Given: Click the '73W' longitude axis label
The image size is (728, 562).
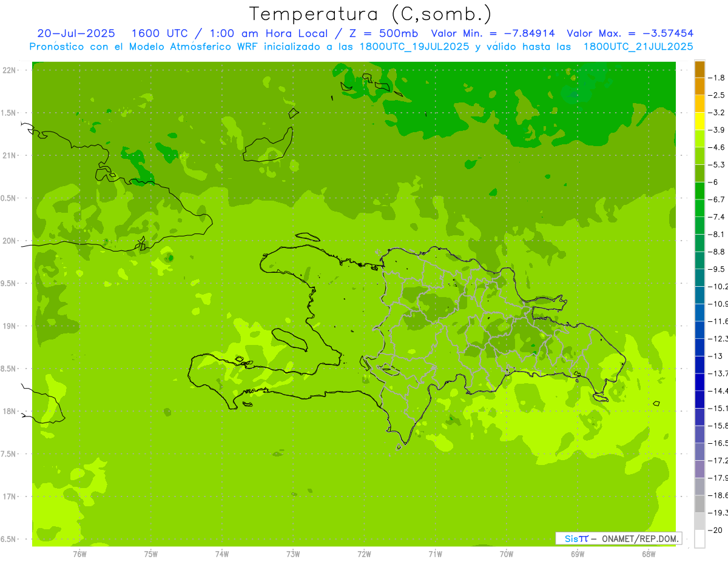Looking at the screenshot, I should 293,554.
